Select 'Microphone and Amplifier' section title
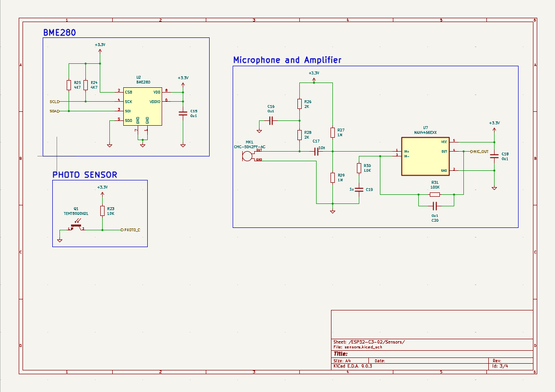The image size is (555, 392). tap(287, 60)
